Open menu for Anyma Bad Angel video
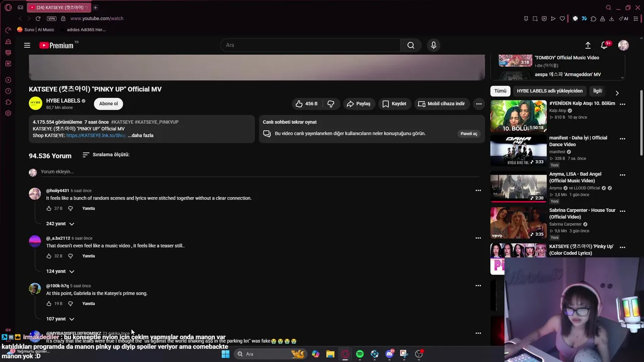The image size is (644, 362). pyautogui.click(x=622, y=175)
